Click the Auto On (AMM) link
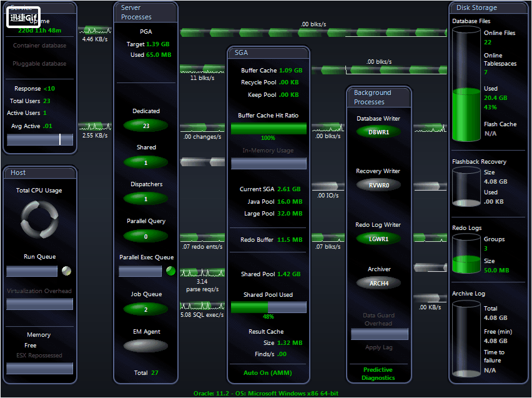This screenshot has height=398, width=532. (268, 372)
